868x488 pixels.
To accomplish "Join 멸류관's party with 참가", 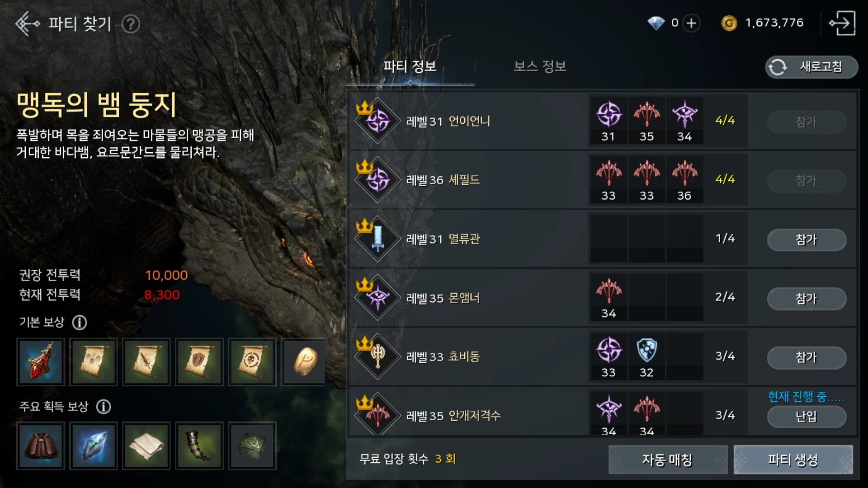I will (x=807, y=239).
